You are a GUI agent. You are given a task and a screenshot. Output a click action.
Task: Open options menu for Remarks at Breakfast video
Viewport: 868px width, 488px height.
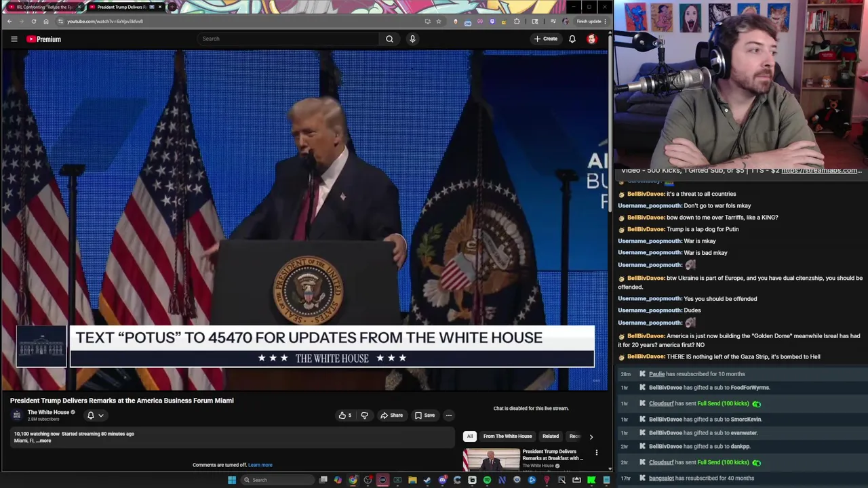point(597,453)
